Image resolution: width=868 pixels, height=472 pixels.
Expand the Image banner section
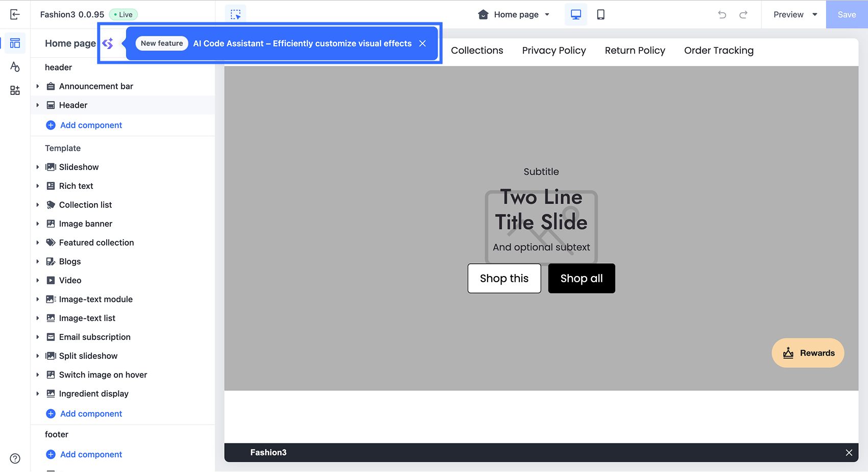tap(37, 223)
